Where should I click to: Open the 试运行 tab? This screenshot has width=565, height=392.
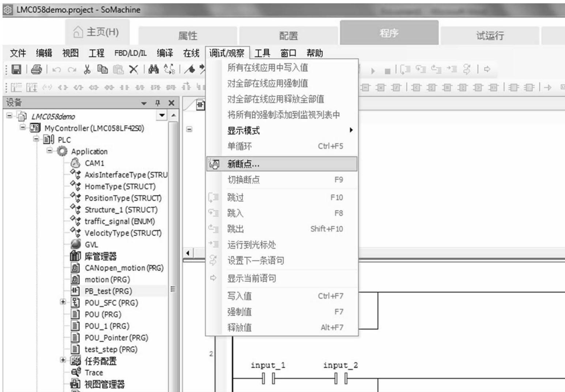(x=490, y=35)
